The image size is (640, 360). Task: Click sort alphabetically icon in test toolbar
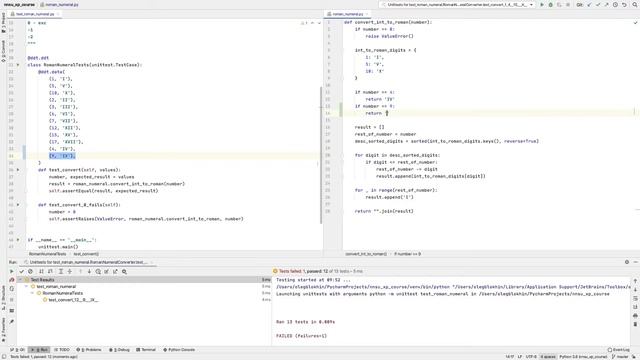click(41, 271)
